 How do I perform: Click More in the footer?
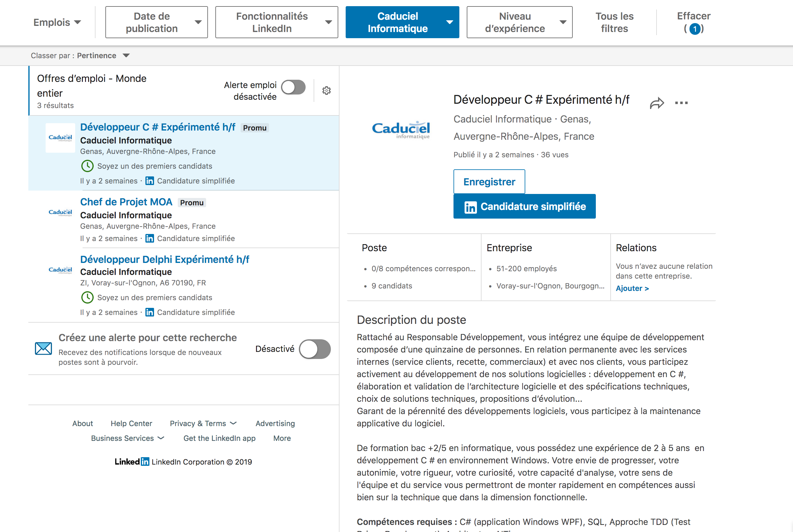point(282,438)
